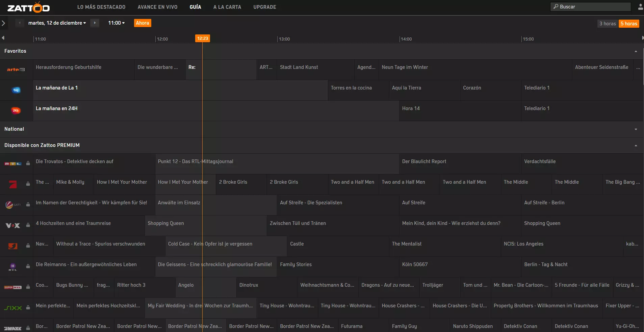Open program Family Stories

pyautogui.click(x=338, y=267)
